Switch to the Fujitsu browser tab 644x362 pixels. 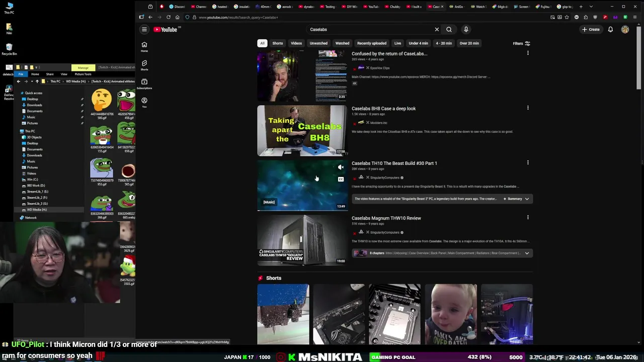[x=543, y=7]
